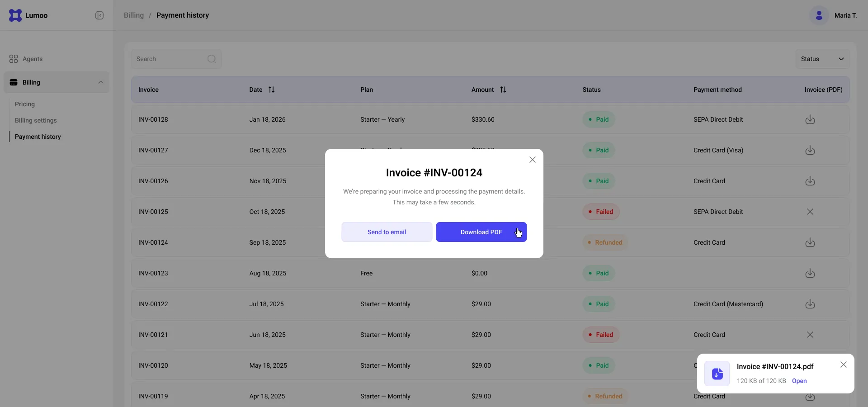Go to Billing settings page
The height and width of the screenshot is (407, 868).
[36, 120]
